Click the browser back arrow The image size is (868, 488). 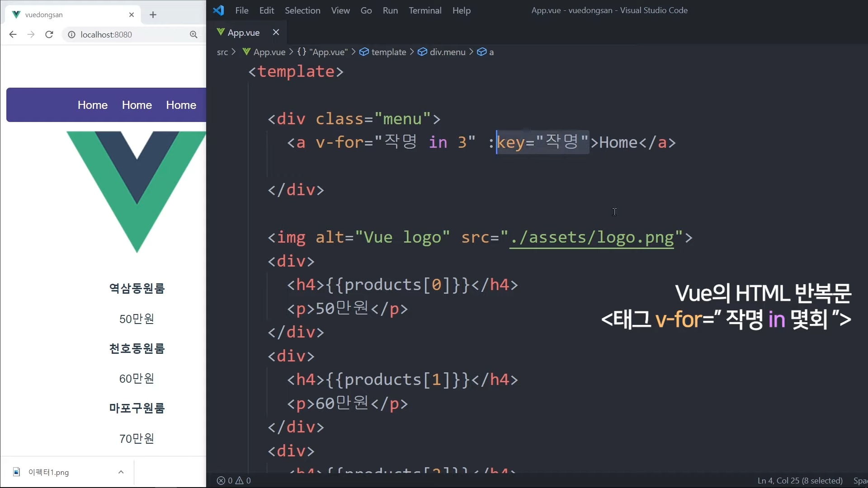coord(13,34)
